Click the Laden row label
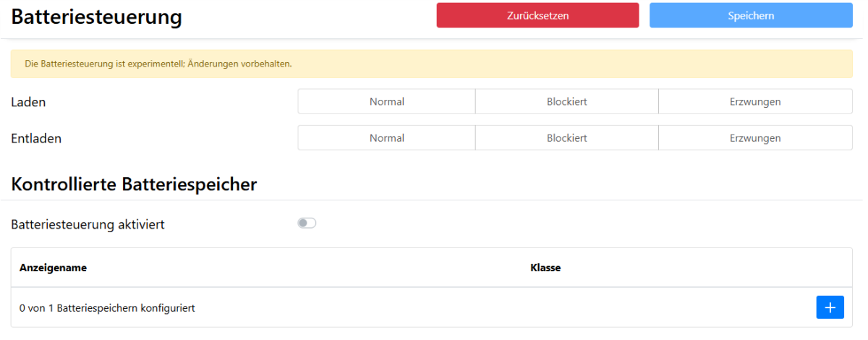The height and width of the screenshot is (340, 868). point(29,102)
